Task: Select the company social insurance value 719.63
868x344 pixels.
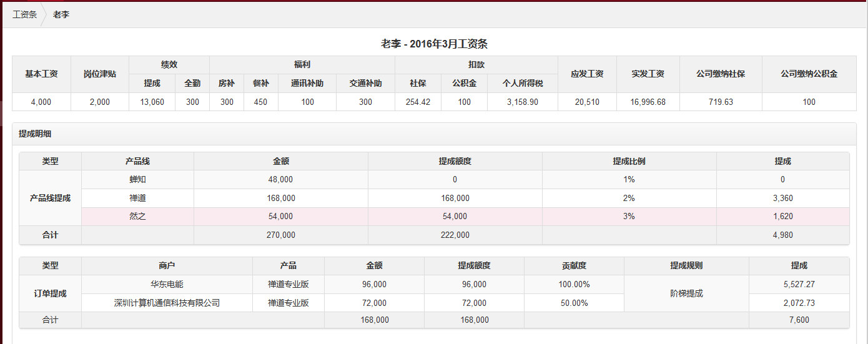Action: [x=721, y=102]
